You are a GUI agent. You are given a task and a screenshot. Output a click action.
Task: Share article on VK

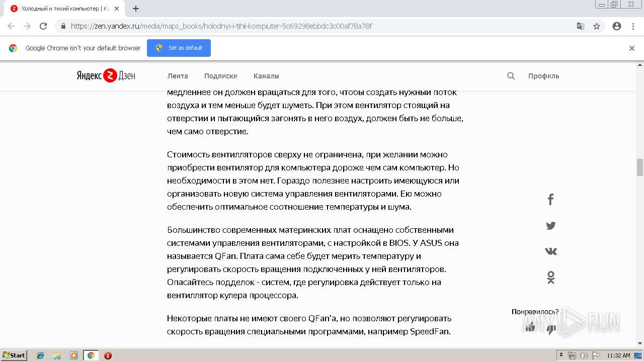pos(551,251)
